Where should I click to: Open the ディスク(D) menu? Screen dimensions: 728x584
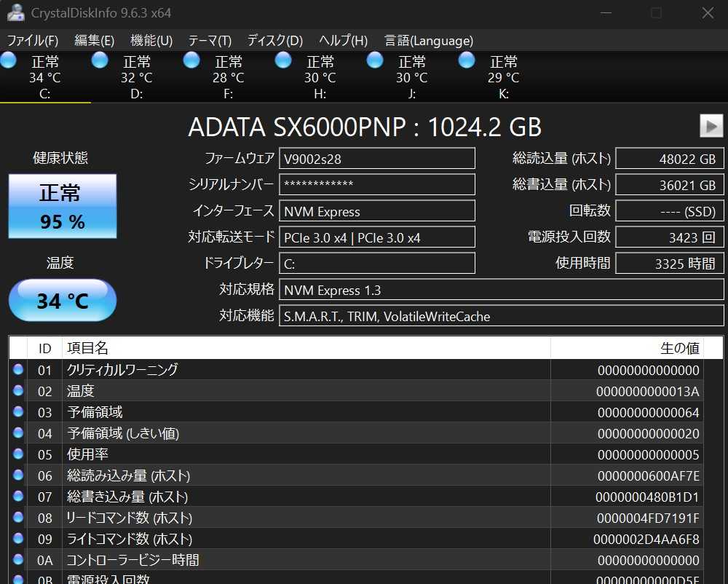coord(274,41)
